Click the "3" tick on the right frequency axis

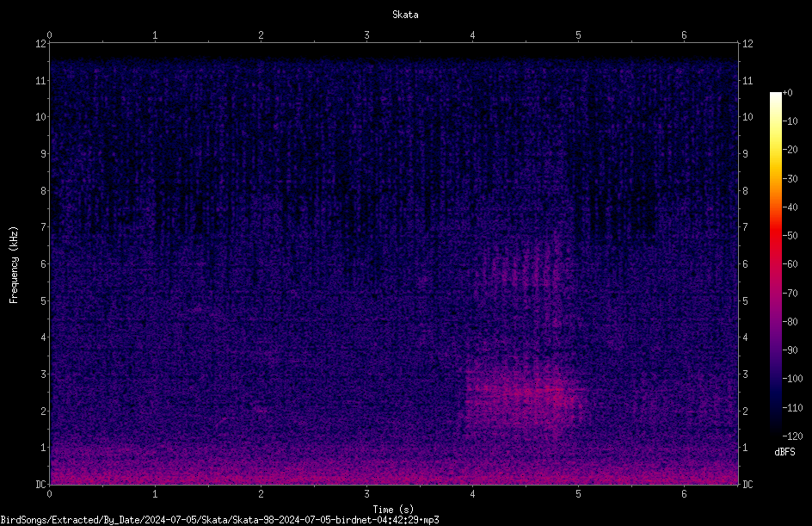coord(745,374)
